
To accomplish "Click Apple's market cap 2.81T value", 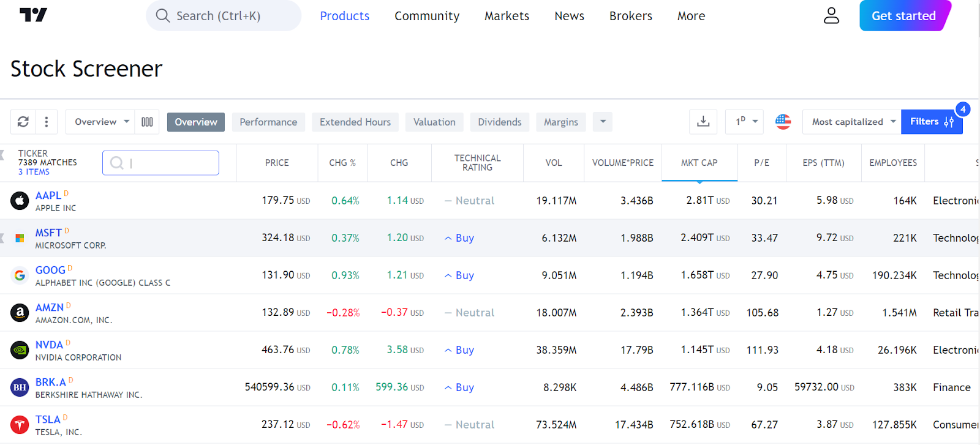I will point(708,200).
